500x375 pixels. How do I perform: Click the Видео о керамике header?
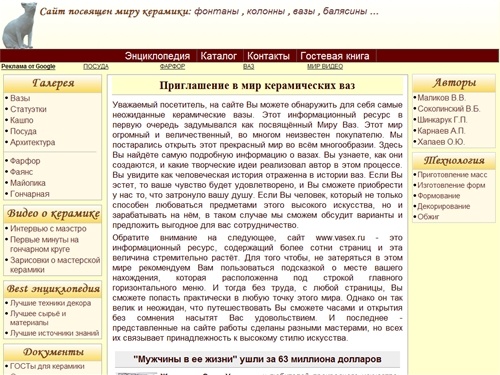(53, 214)
